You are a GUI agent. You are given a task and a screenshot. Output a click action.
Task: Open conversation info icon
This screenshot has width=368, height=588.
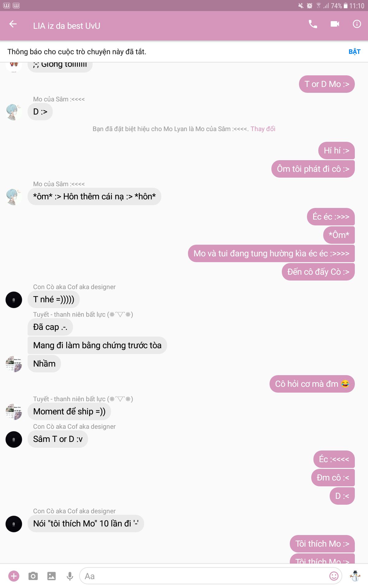[357, 24]
